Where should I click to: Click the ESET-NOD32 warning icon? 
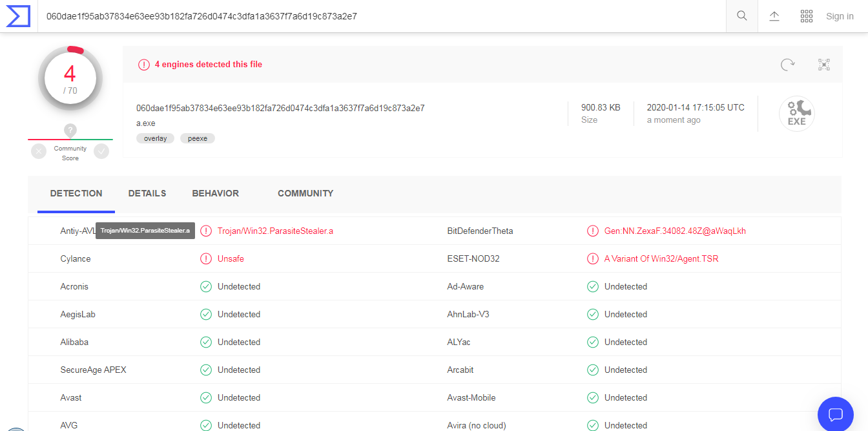(592, 258)
